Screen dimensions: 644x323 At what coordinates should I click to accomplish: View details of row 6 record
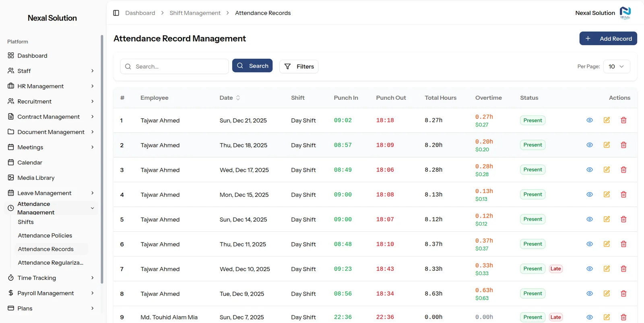click(x=590, y=244)
